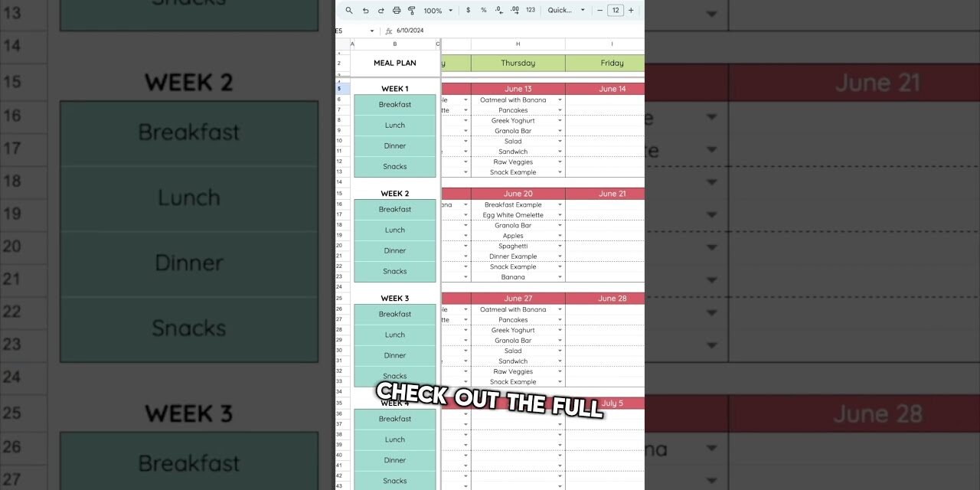
Task: Apply currency format with the $ icon
Action: point(468,10)
